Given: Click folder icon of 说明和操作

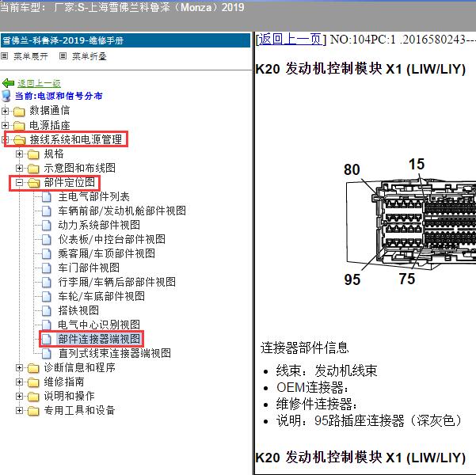Looking at the screenshot, I should (33, 397).
